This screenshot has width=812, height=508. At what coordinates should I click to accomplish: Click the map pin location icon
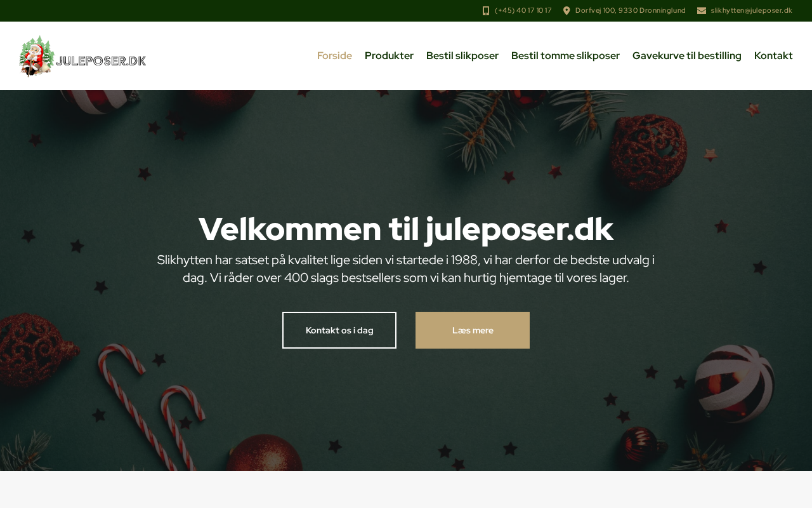point(566,11)
